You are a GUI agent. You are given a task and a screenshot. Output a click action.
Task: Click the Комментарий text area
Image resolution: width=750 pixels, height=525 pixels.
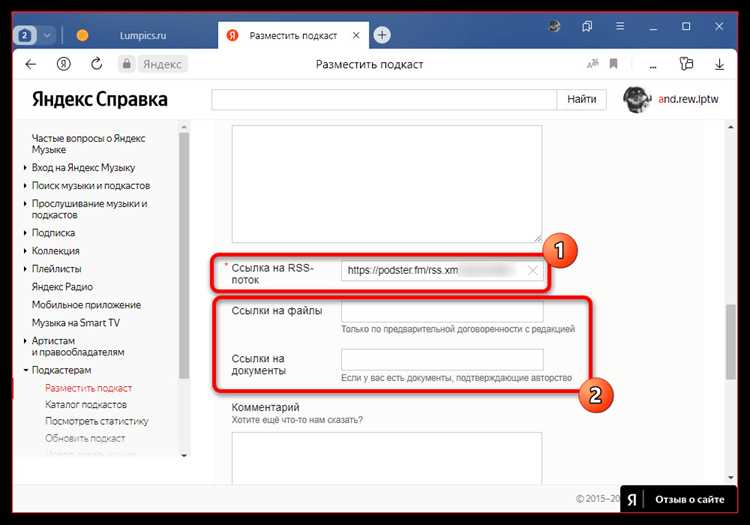387,458
